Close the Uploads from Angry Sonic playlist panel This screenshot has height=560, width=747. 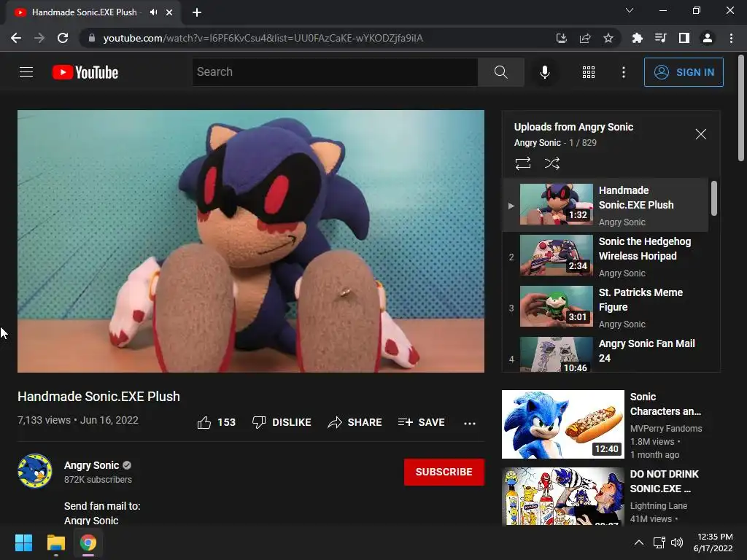[700, 134]
